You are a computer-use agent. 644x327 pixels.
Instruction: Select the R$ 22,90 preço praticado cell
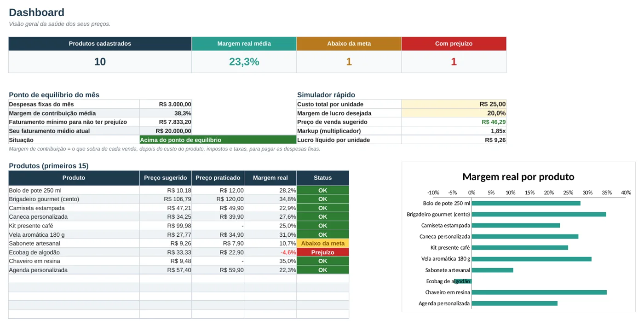pos(218,252)
